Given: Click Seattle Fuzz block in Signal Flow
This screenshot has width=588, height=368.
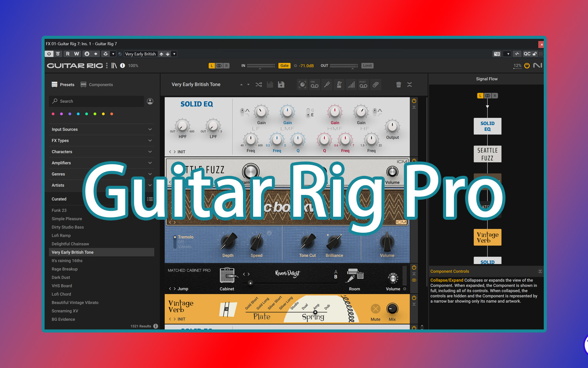Looking at the screenshot, I should click(x=488, y=154).
